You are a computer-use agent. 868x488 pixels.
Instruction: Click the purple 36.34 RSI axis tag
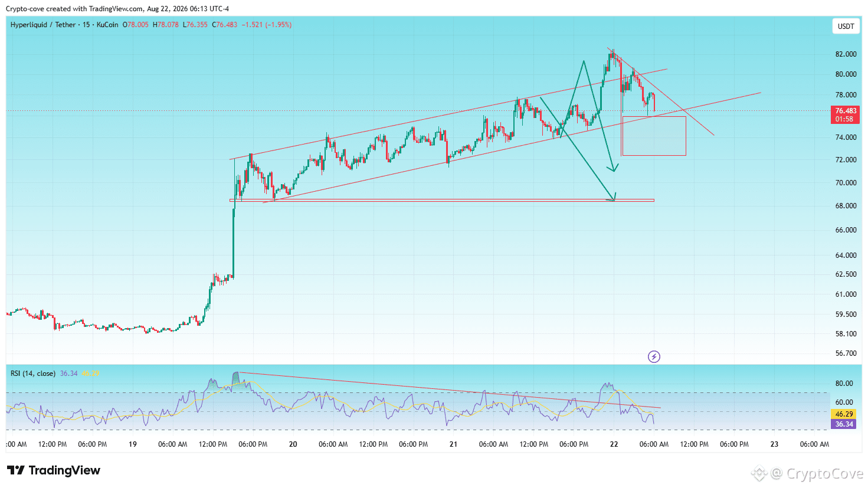[x=844, y=424]
